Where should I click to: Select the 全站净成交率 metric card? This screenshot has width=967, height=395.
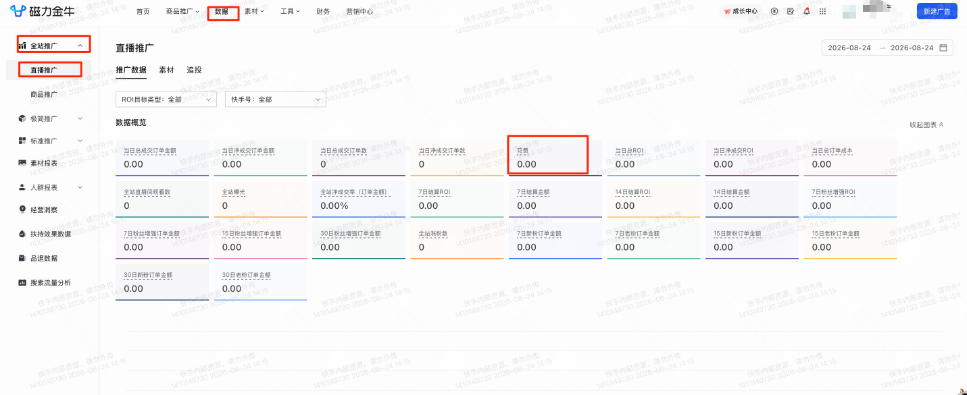click(x=359, y=199)
